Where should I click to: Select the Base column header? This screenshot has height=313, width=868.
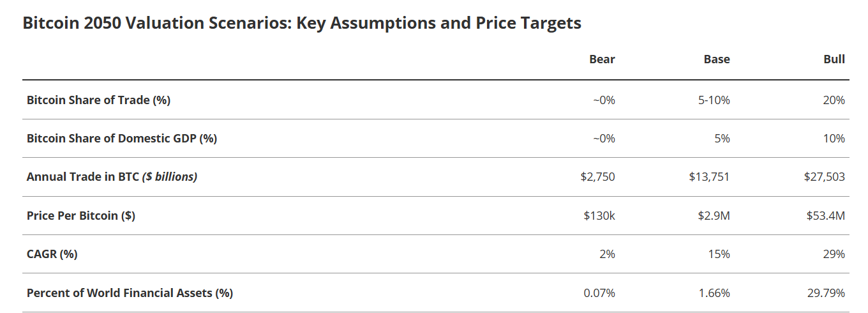pyautogui.click(x=717, y=59)
